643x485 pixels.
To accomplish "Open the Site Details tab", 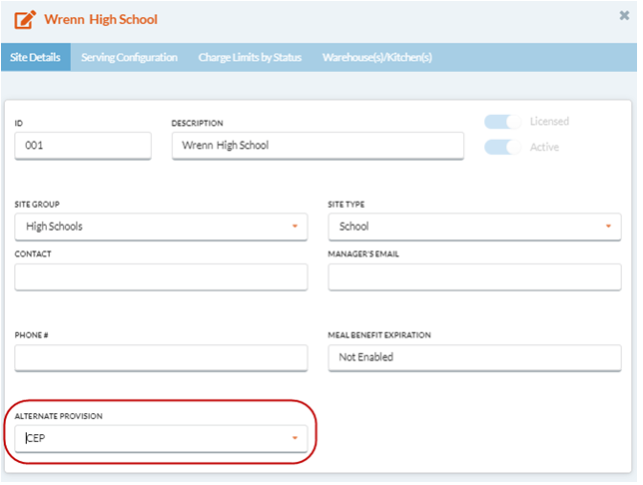I will (x=35, y=57).
